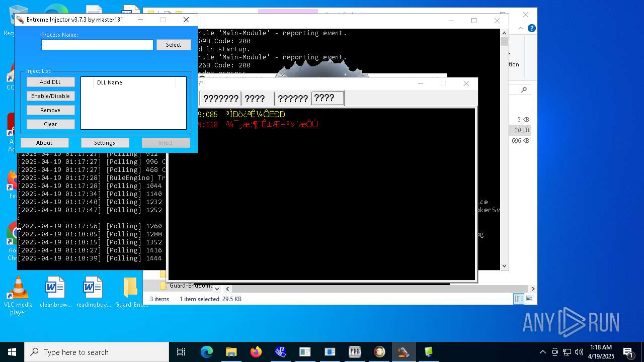Open Extreme Injector Settings

click(x=105, y=143)
